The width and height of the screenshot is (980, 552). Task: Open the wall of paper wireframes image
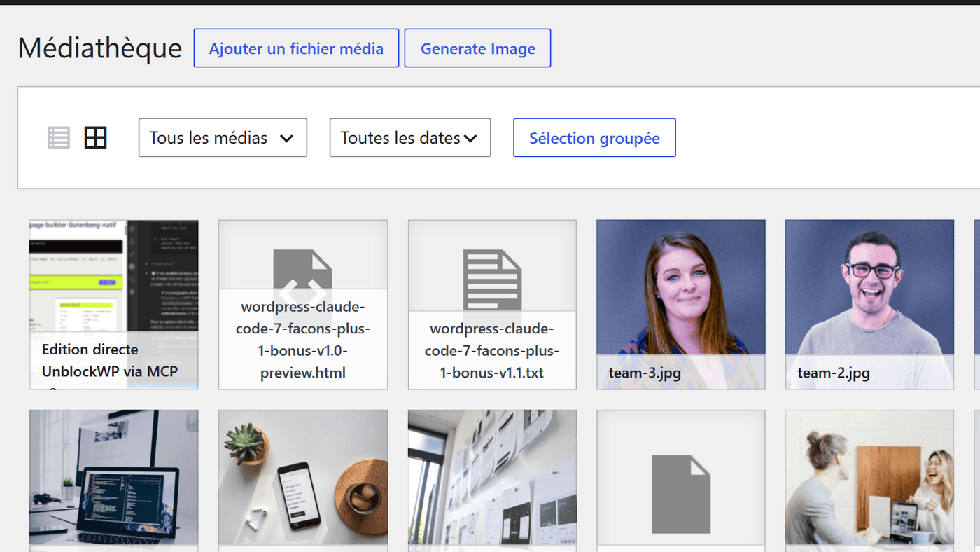(492, 481)
